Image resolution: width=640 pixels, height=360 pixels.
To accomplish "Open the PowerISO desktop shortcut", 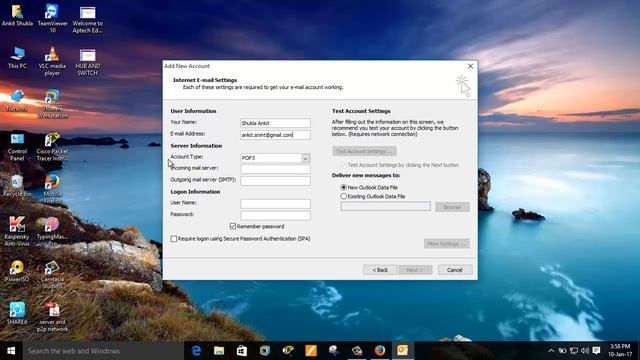I will [17, 271].
